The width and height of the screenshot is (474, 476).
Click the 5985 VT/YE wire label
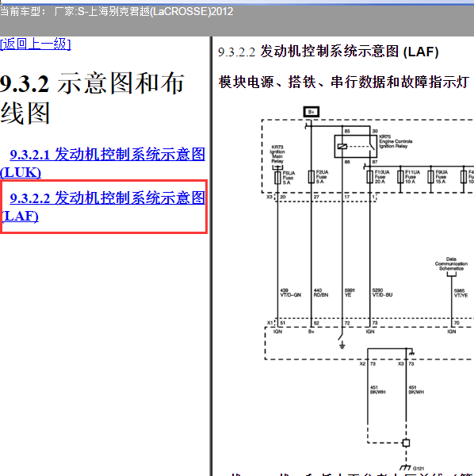tap(461, 293)
